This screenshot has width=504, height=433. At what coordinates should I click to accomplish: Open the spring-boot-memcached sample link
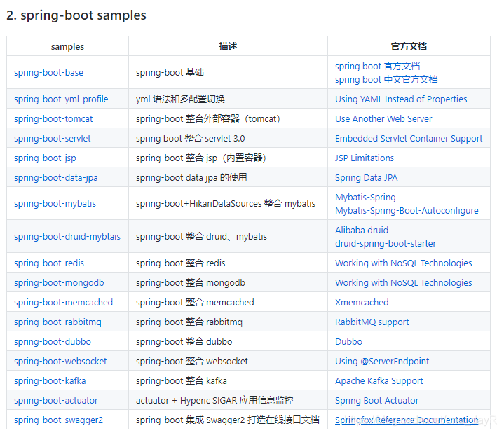click(x=63, y=302)
